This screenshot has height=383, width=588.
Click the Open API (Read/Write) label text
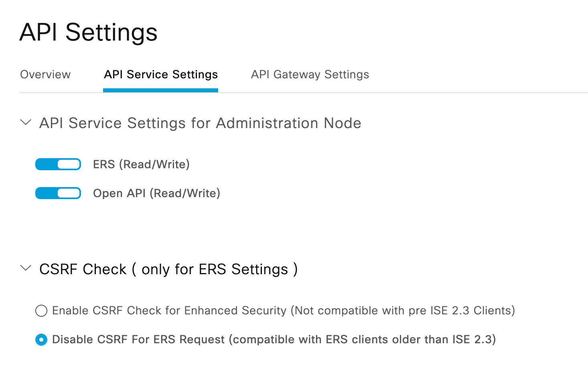click(156, 194)
